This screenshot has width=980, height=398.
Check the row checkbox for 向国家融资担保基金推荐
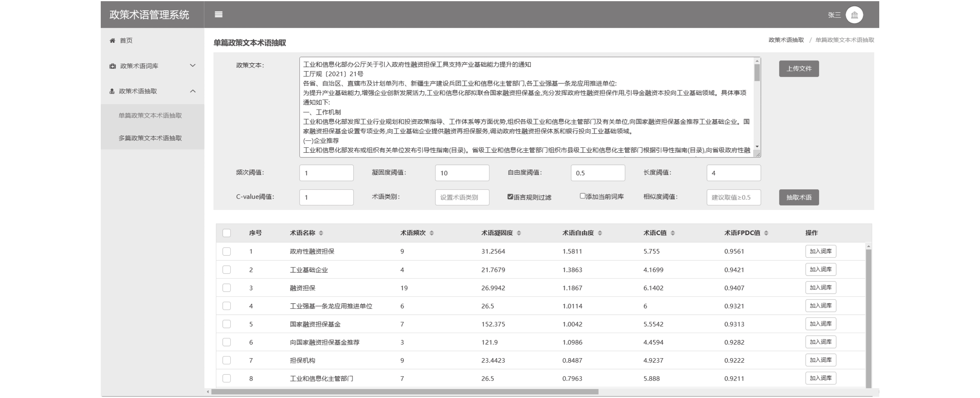tap(226, 342)
